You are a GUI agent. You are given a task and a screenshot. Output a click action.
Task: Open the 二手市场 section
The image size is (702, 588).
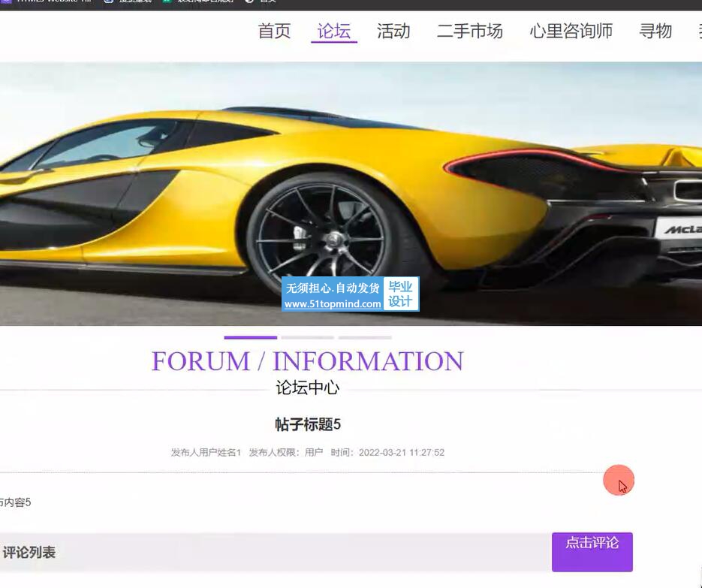click(x=470, y=32)
